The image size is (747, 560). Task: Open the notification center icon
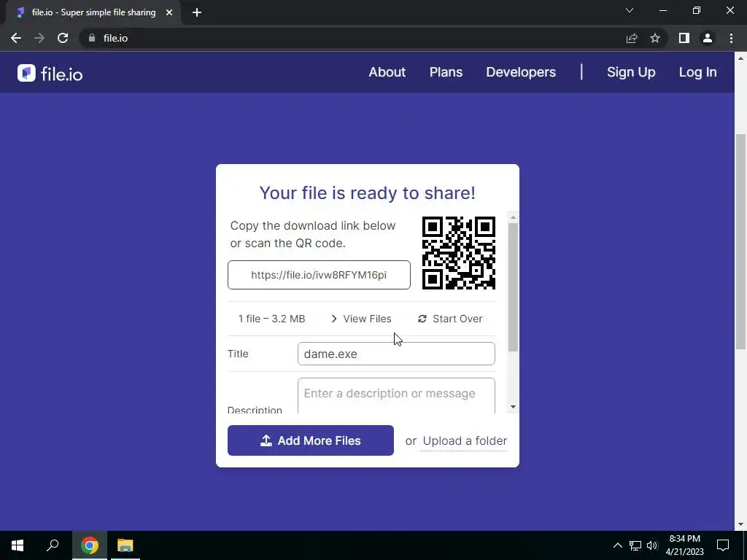723,545
